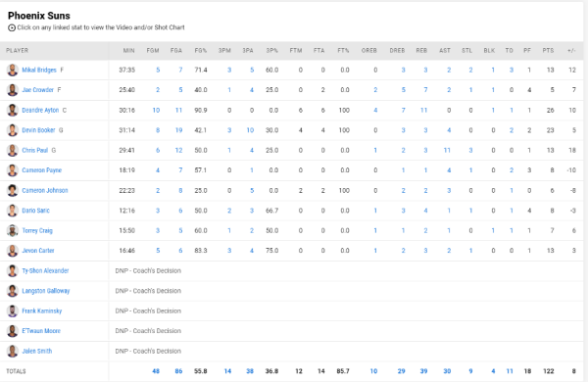Click Jevon Carter player headshot
Image resolution: width=588 pixels, height=382 pixels.
[13, 251]
